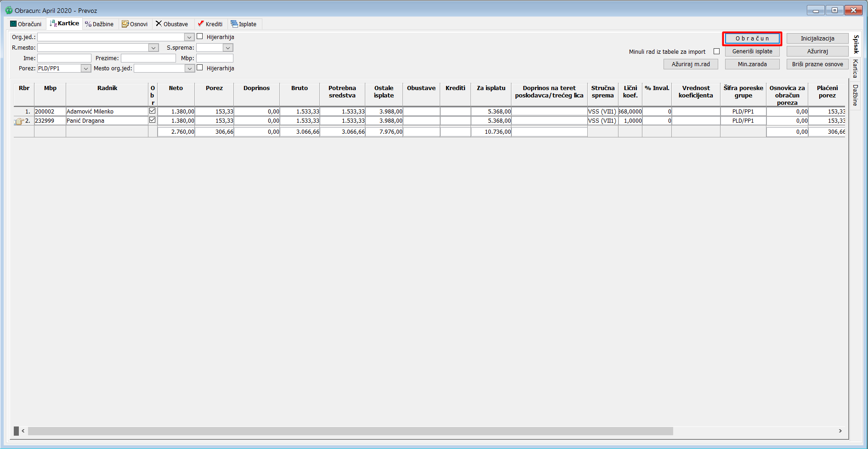This screenshot has width=868, height=449.
Task: Open the vertical Spisak side tab
Action: [855, 44]
